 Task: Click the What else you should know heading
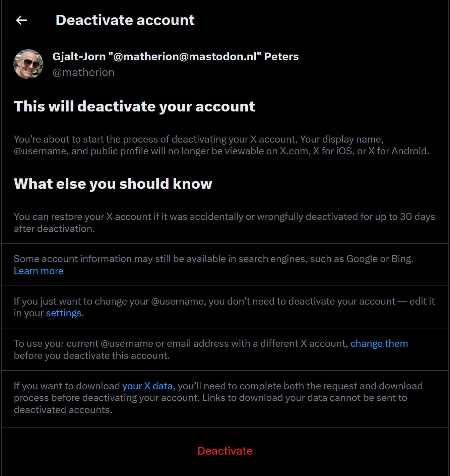pyautogui.click(x=113, y=184)
